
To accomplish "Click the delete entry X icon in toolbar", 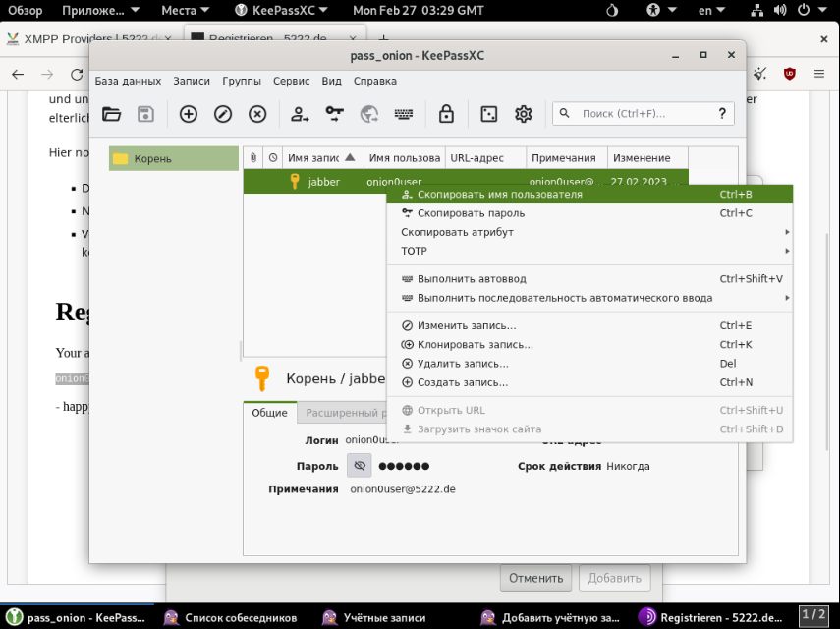I will [257, 114].
